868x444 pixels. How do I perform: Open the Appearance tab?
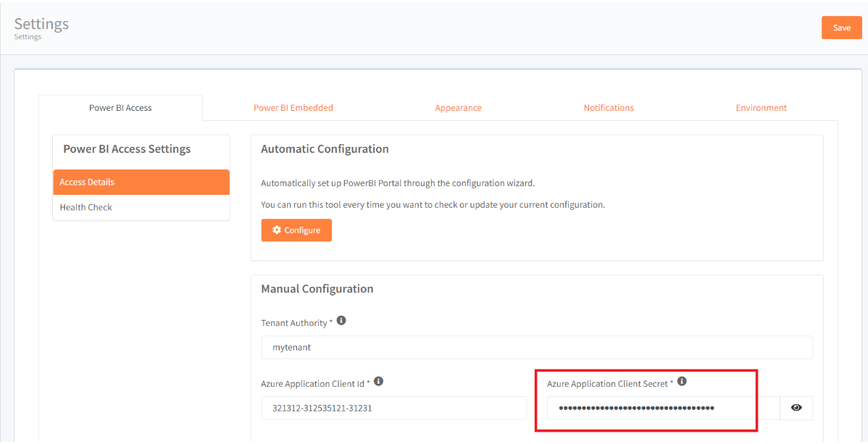458,108
